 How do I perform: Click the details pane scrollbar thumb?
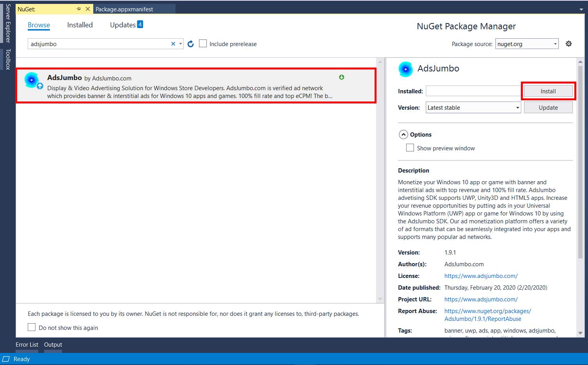point(580,162)
